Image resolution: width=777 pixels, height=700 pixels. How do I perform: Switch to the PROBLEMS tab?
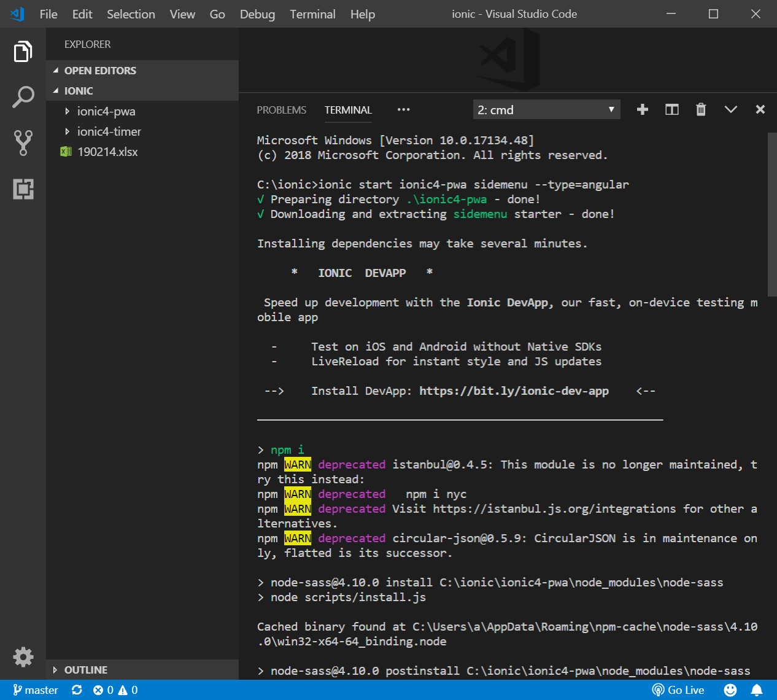pos(281,110)
